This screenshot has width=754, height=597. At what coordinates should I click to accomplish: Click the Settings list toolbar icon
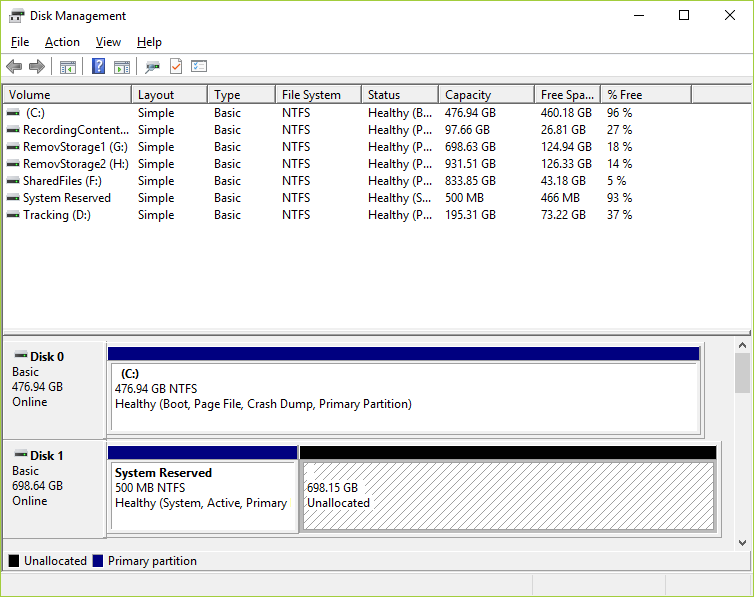click(x=199, y=66)
